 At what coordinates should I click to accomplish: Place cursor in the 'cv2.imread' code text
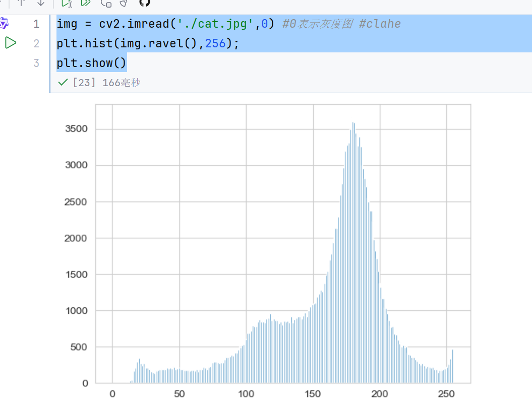click(134, 24)
